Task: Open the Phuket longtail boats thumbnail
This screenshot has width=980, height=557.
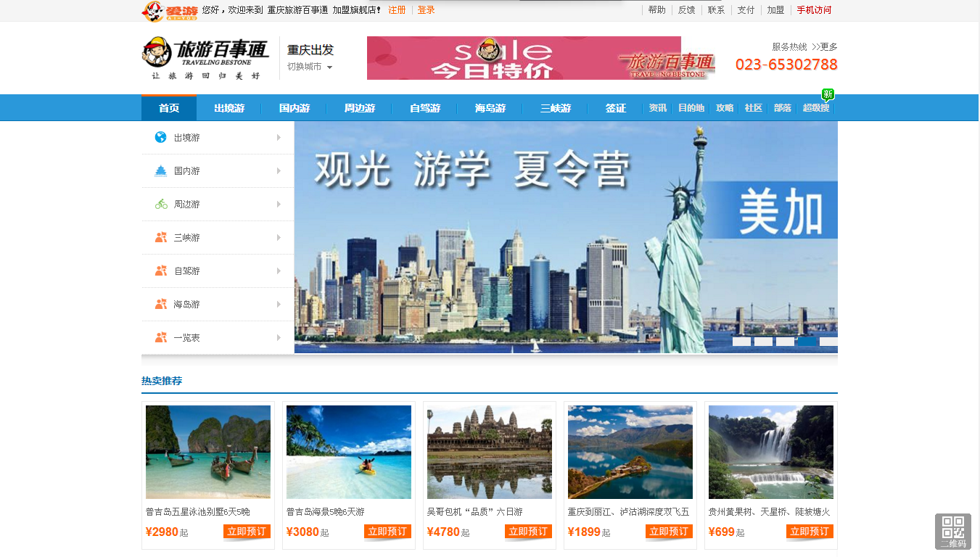Action: (208, 452)
